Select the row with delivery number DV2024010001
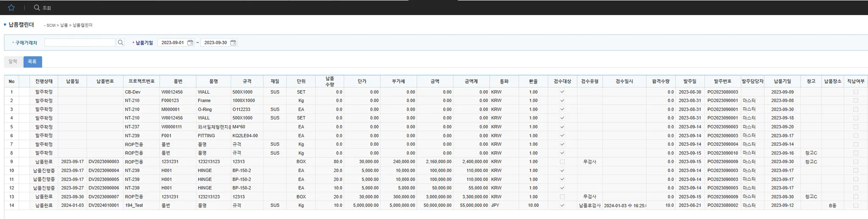 (x=104, y=205)
